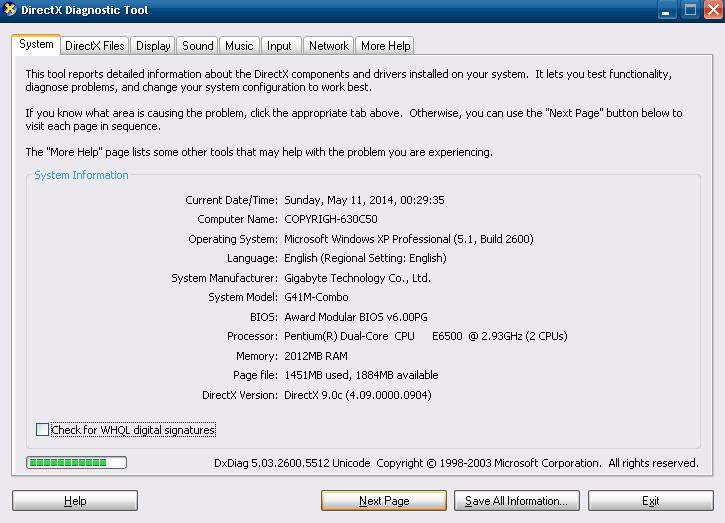Select Award Modular BIOS v6.00PG text
725x523 pixels.
click(356, 317)
